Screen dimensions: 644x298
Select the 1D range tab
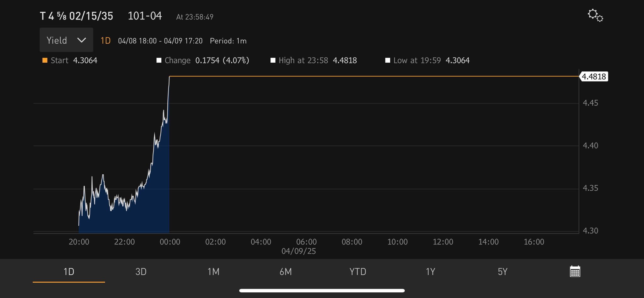coord(69,272)
